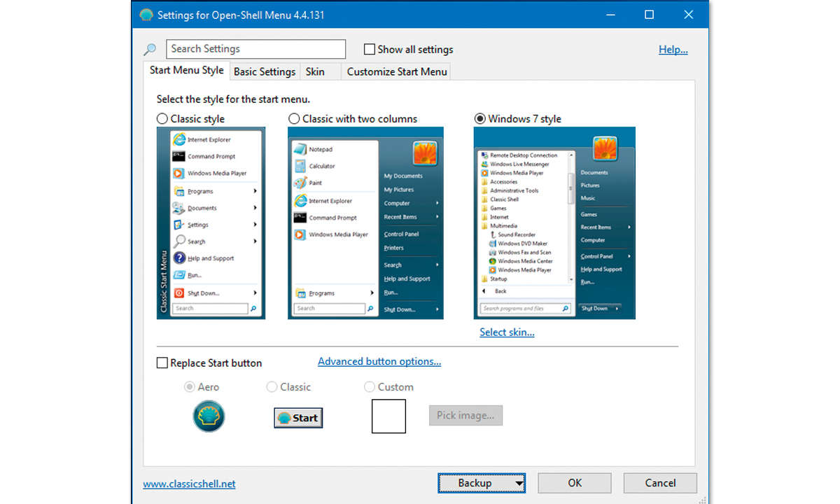The image size is (840, 504).
Task: Minimize the settings window
Action: (x=610, y=15)
